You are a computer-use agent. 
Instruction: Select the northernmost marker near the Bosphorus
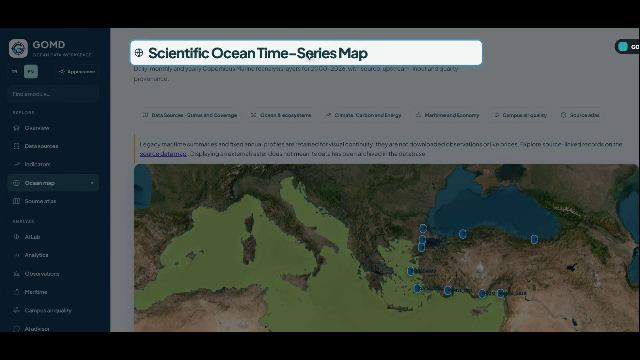tap(423, 229)
